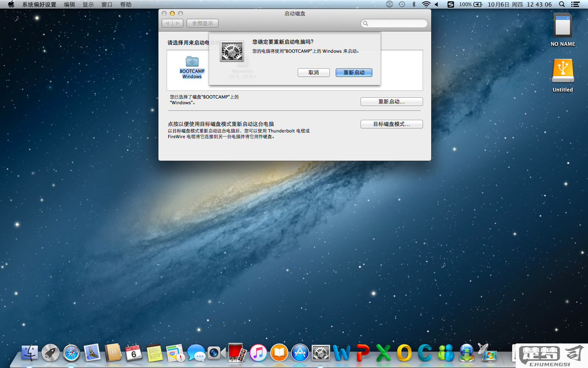Click the 重新启动… button in window
This screenshot has height=368, width=588.
point(392,101)
